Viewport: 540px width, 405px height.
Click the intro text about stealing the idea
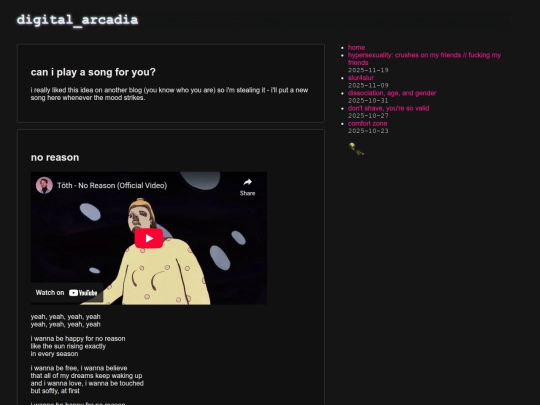tap(169, 94)
